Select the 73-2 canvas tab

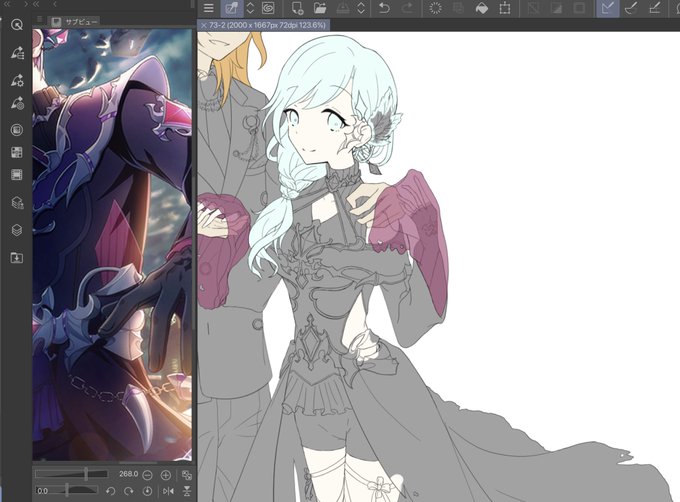(x=264, y=25)
